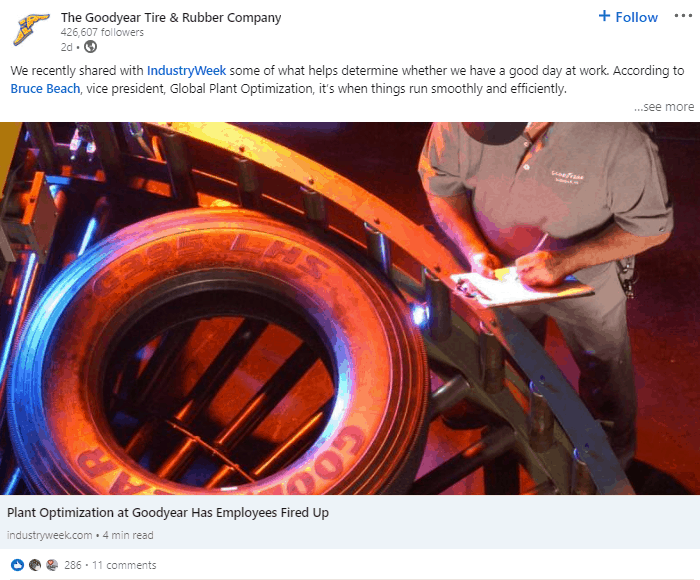Open the IndustryWeek mention link

coord(186,71)
